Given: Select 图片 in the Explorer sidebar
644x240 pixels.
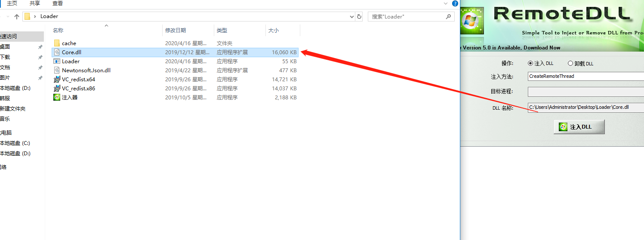Looking at the screenshot, I should click(5, 78).
